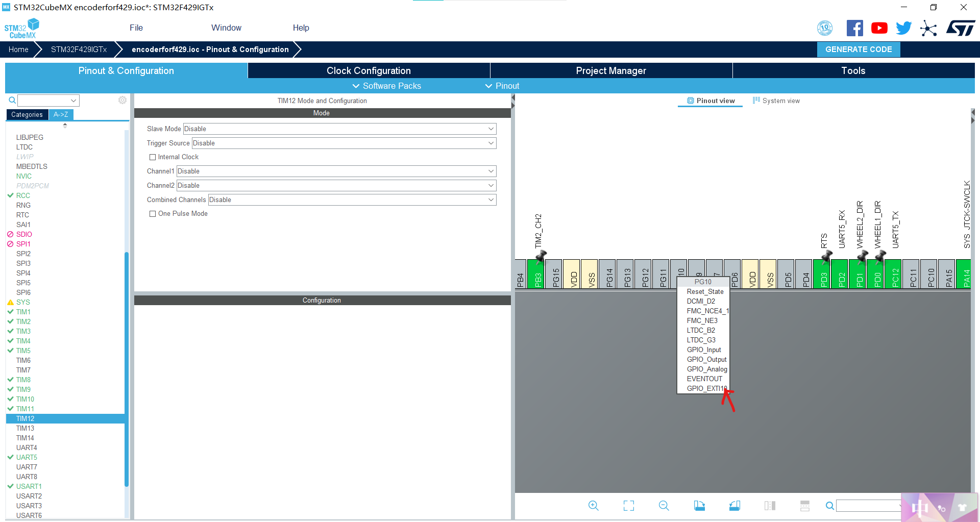Rotate the chip view clockwise
The width and height of the screenshot is (980, 522).
[699, 506]
